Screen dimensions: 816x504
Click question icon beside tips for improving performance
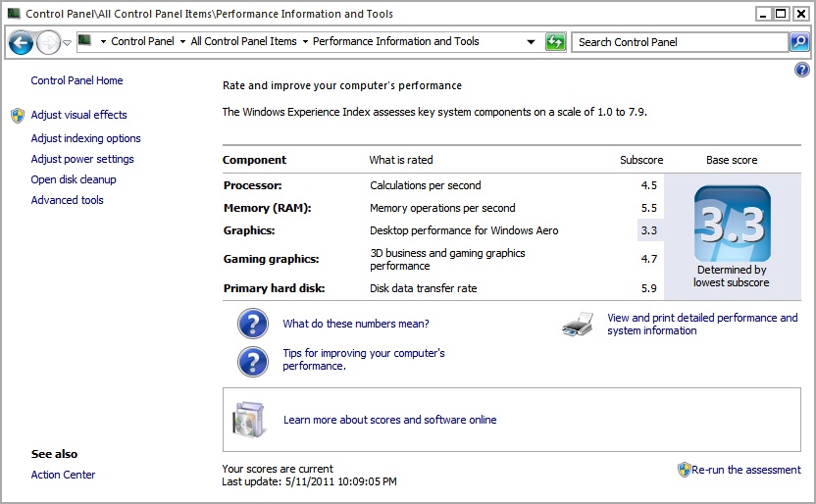point(253,360)
